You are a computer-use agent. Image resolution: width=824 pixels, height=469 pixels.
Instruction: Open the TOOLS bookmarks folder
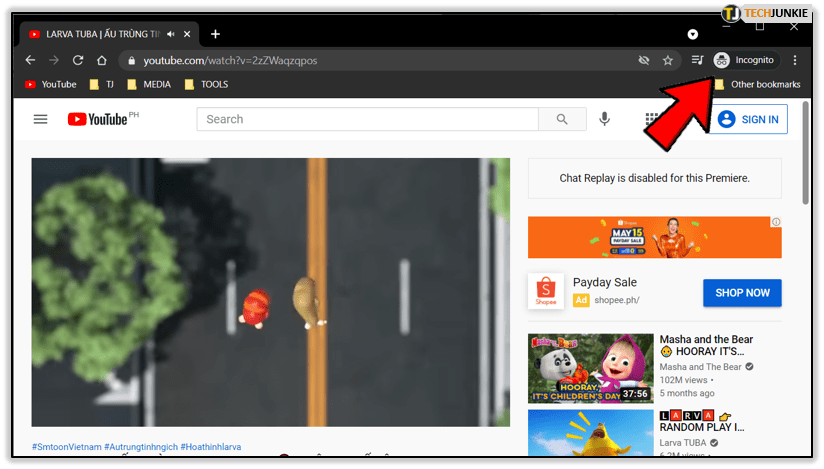(206, 85)
